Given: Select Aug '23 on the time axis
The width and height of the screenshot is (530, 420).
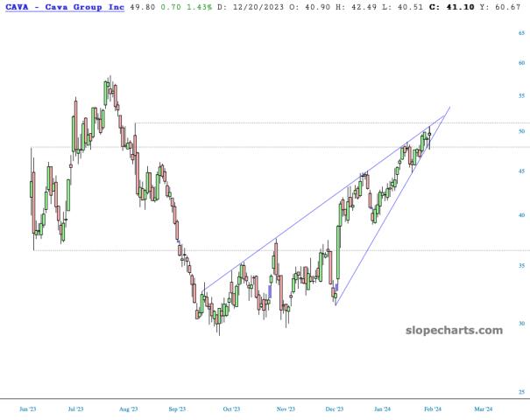Looking at the screenshot, I should (x=128, y=408).
